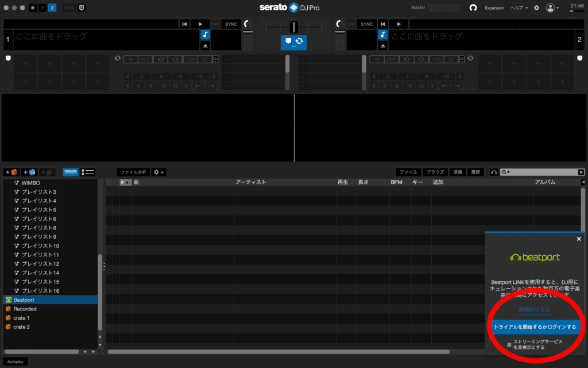Add a new smart crate with blue icon

(x=29, y=172)
